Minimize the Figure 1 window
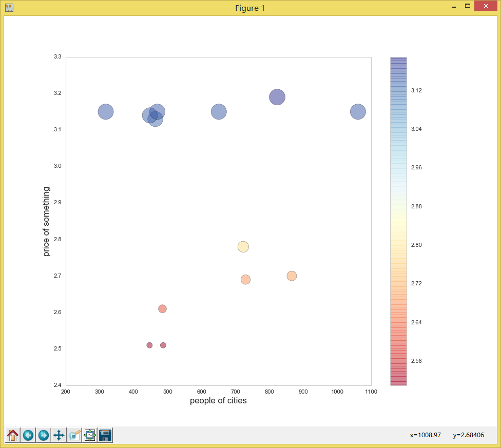 click(454, 6)
